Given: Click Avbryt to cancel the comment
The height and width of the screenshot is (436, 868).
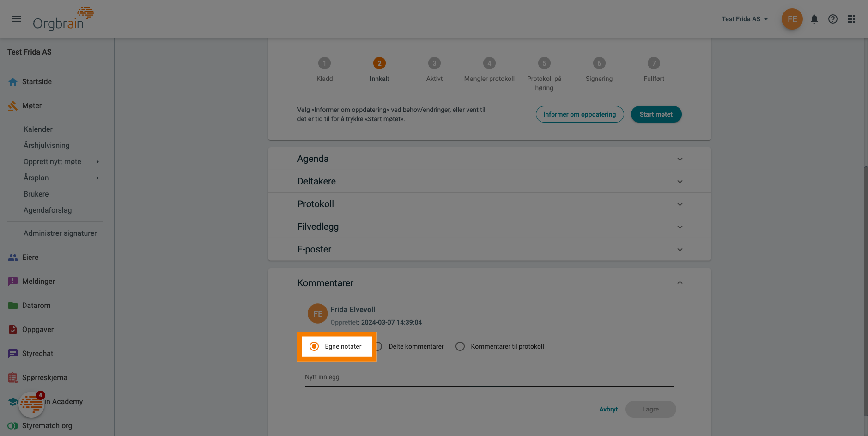Looking at the screenshot, I should [608, 409].
